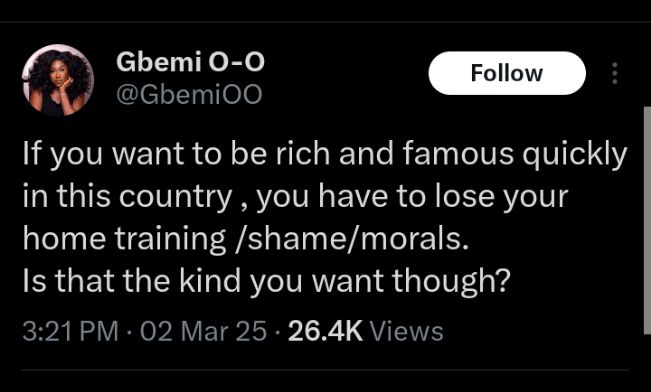Image resolution: width=651 pixels, height=392 pixels.
Task: Click the tweet line starting "If you want"
Action: pyautogui.click(x=325, y=154)
